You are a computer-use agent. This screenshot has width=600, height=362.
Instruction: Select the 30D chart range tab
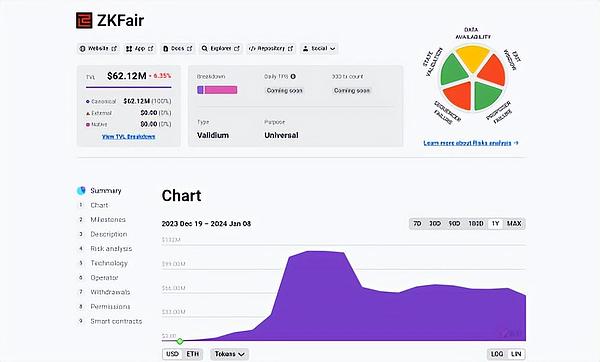point(435,223)
